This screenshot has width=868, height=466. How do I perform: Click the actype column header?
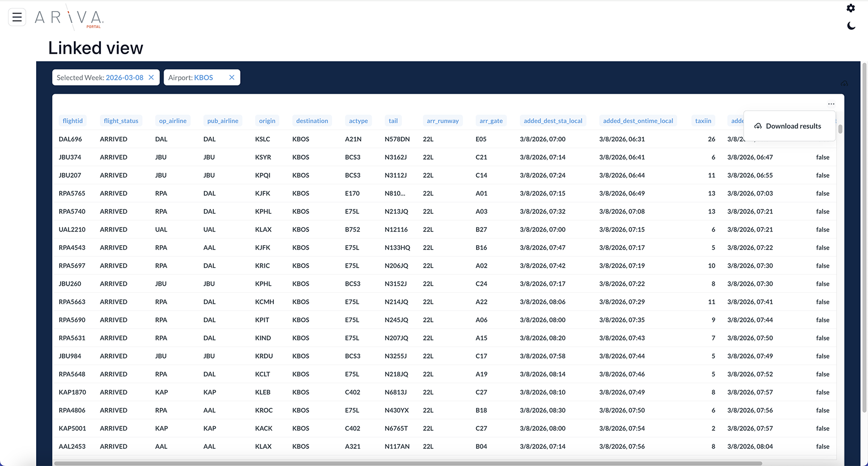358,121
